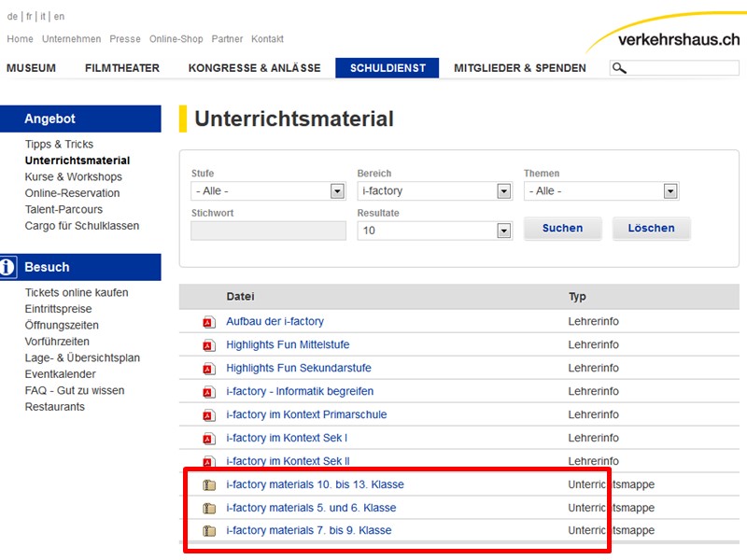This screenshot has width=747, height=560.
Task: Open the FILMTHEATER navigation tab
Action: [121, 68]
